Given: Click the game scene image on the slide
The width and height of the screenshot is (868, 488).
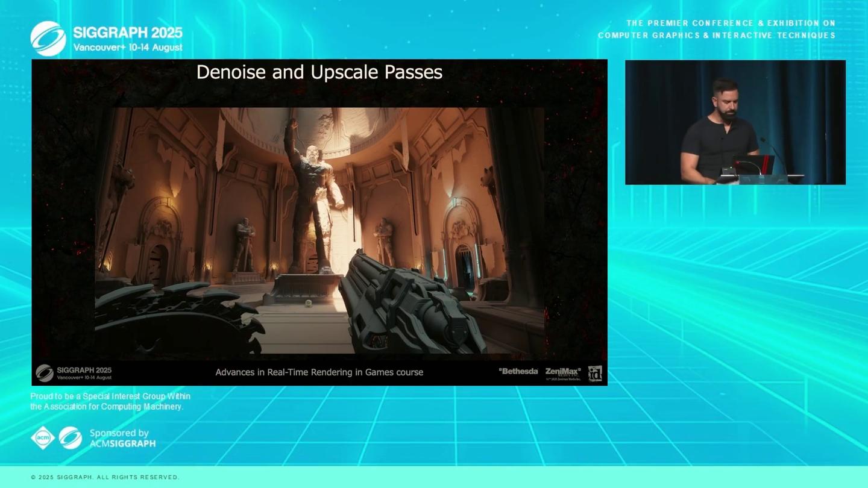Looking at the screenshot, I should tap(319, 231).
